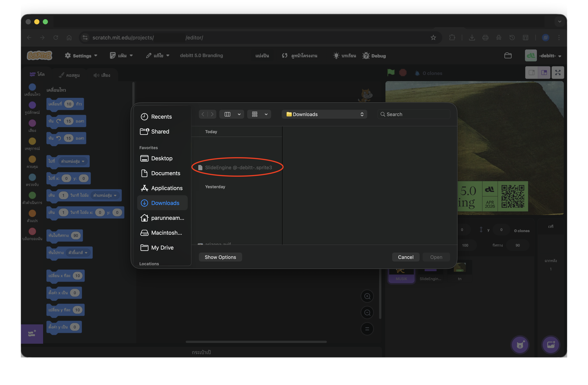Screen dimensions: 588x385
Task: Click the add extension button
Action: (32, 334)
